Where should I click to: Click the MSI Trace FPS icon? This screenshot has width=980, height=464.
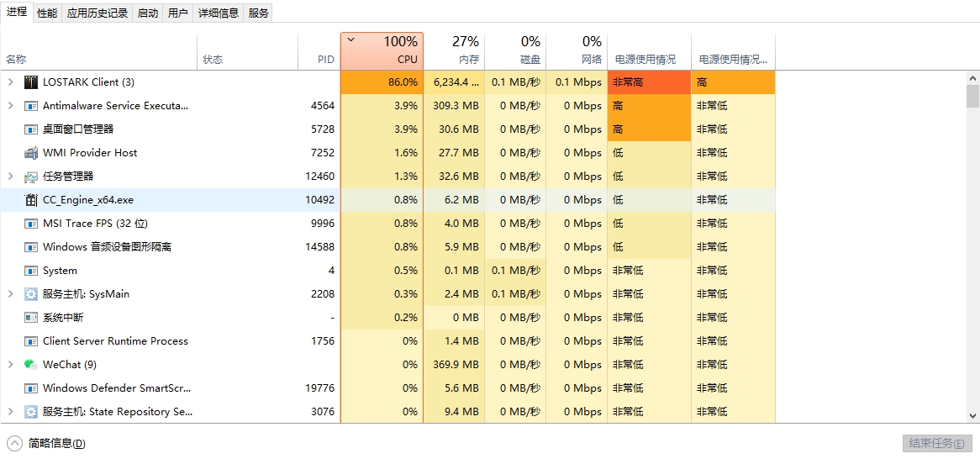coord(31,224)
